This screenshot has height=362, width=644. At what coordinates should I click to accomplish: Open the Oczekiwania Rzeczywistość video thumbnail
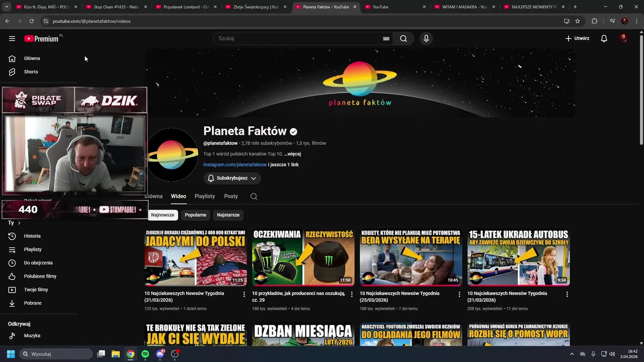pyautogui.click(x=303, y=257)
